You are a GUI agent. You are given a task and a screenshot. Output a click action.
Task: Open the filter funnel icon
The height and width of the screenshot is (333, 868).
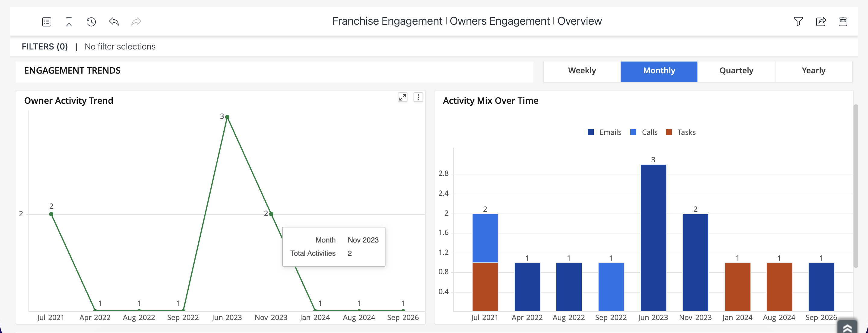pos(798,22)
